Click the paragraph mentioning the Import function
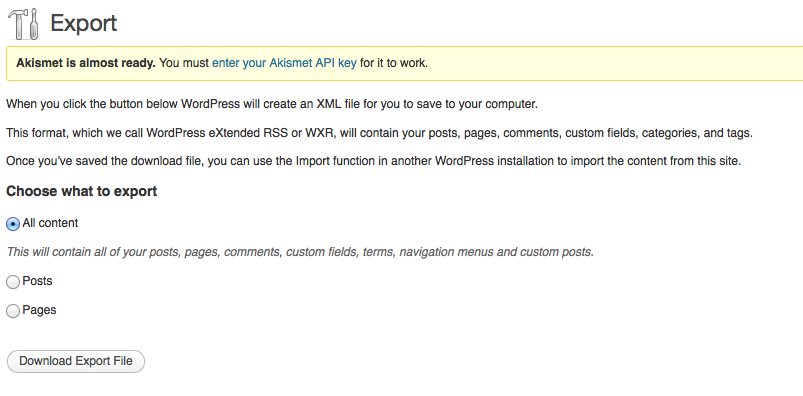This screenshot has height=396, width=803. [x=373, y=161]
